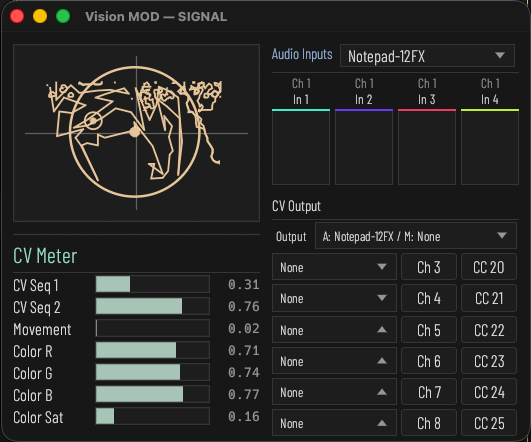
Task: Select the CC 23 controller button
Action: 489,361
